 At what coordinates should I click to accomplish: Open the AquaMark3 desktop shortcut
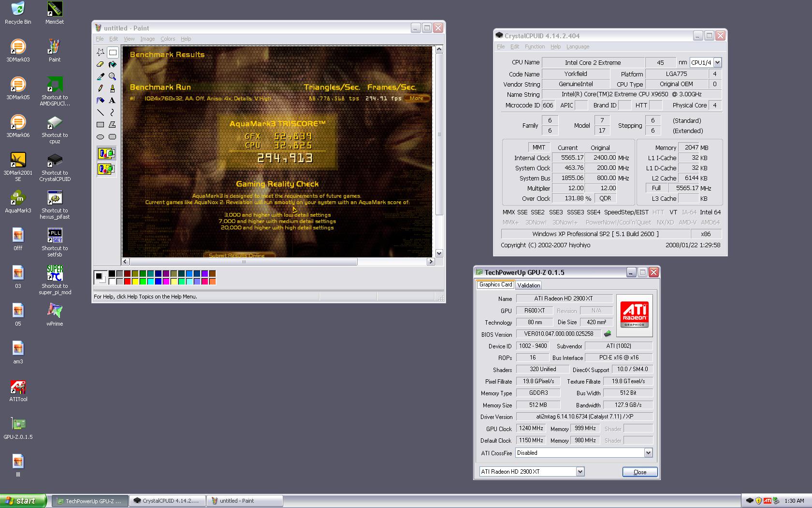18,202
